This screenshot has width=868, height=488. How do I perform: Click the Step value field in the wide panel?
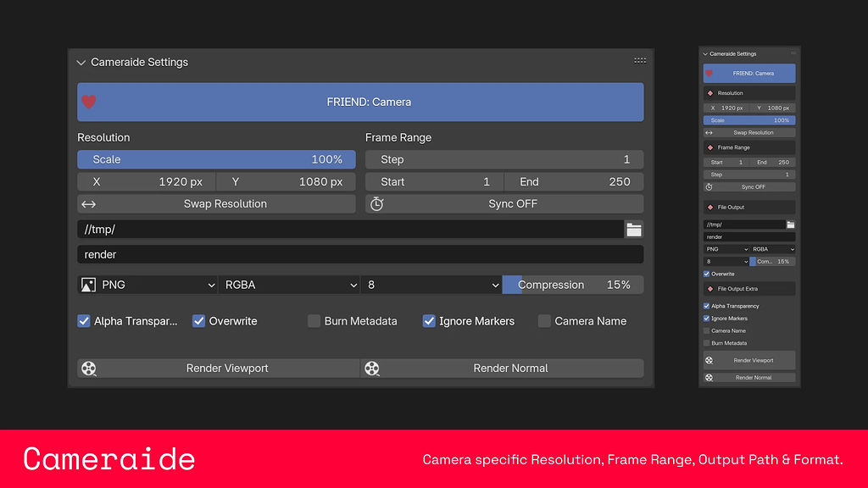pos(504,159)
